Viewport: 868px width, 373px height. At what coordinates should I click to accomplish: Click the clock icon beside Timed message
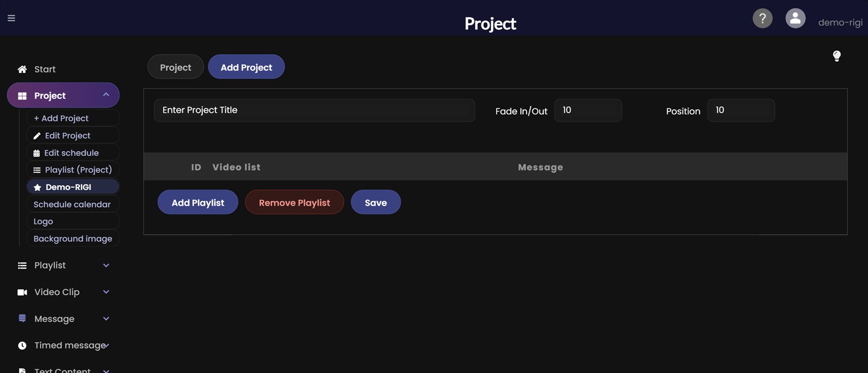point(22,345)
